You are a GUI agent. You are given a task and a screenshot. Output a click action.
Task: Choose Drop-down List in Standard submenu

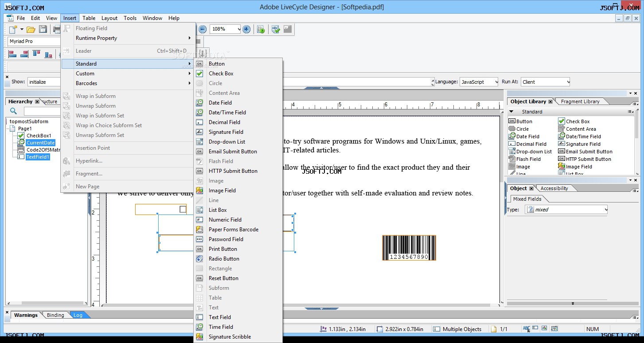coord(238,142)
